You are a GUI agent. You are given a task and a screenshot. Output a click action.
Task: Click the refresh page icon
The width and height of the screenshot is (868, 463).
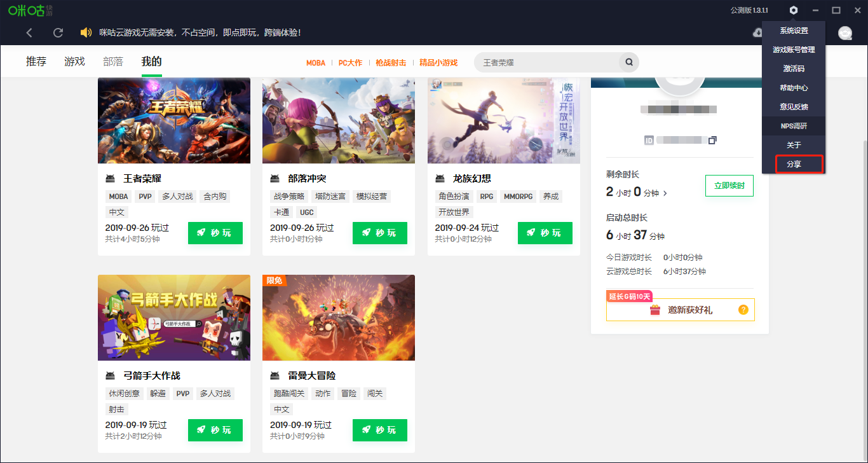pos(58,32)
